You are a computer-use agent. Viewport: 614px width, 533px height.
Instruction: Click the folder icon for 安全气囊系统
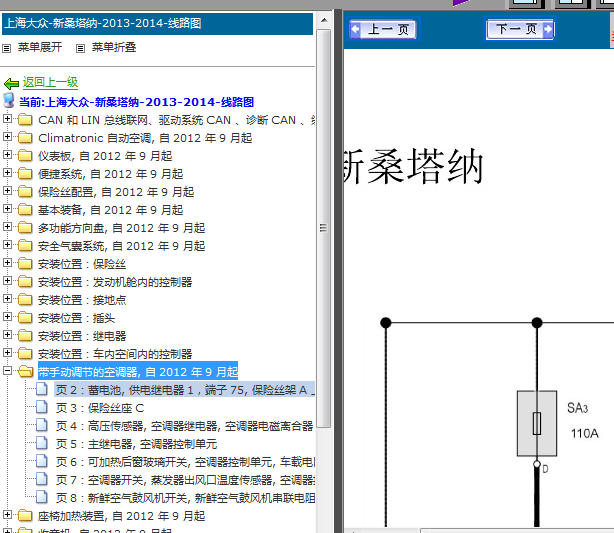(x=25, y=246)
